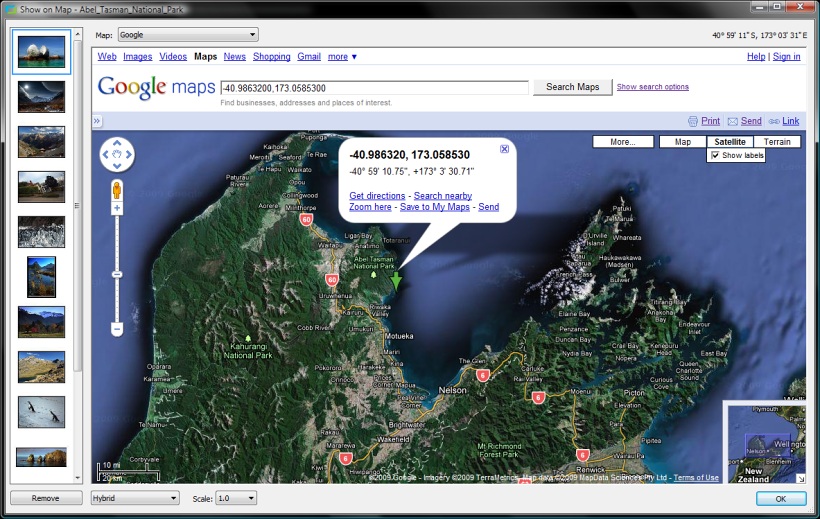The height and width of the screenshot is (519, 820).
Task: Collapse the overview map with the corner arrow
Action: click(x=800, y=478)
